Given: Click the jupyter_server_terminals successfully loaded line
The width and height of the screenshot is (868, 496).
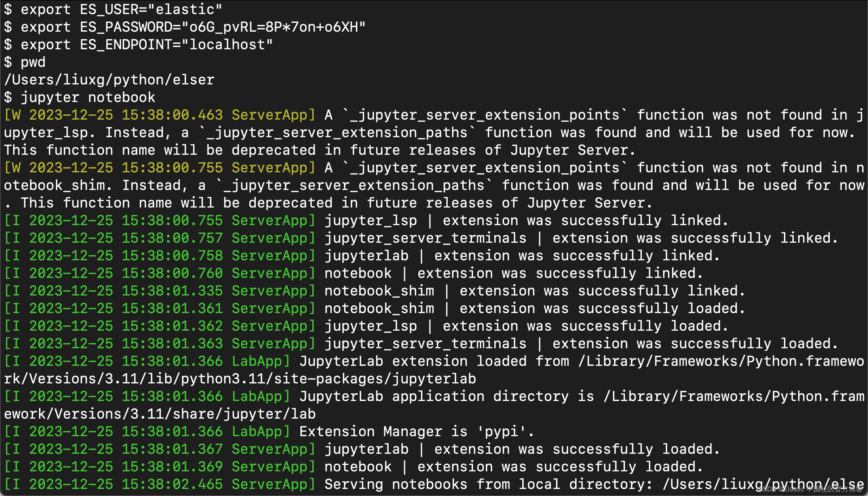Looking at the screenshot, I should point(580,344).
